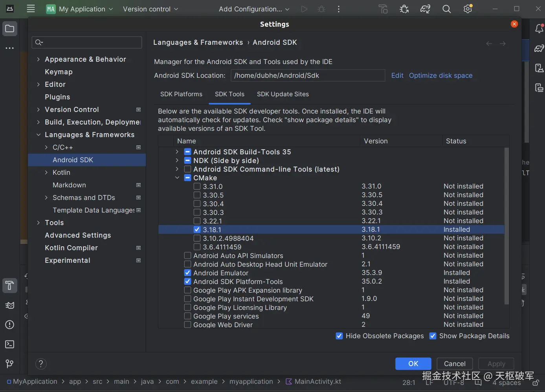Click Sync Project with Gradle elephant icon
Image resolution: width=545 pixels, height=392 pixels.
click(425, 9)
